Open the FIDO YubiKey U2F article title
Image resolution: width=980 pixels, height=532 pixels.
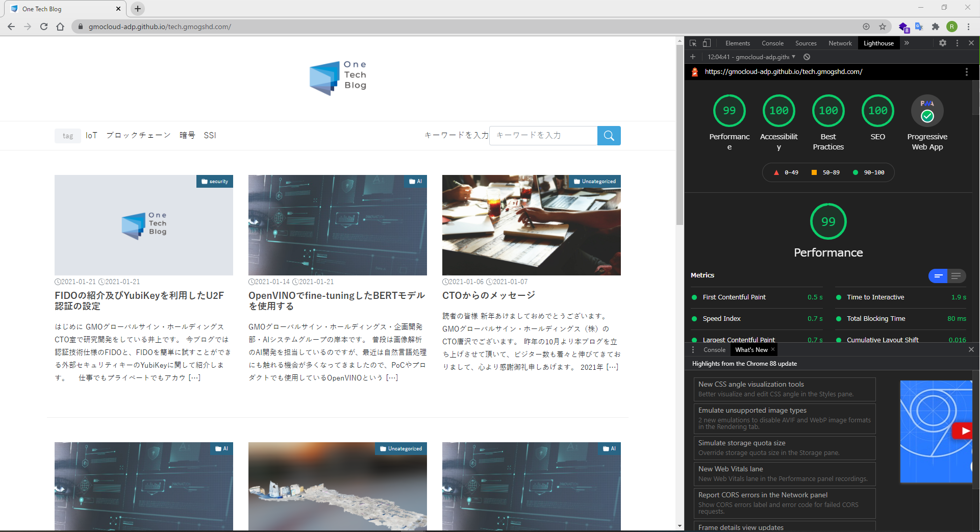coord(139,301)
